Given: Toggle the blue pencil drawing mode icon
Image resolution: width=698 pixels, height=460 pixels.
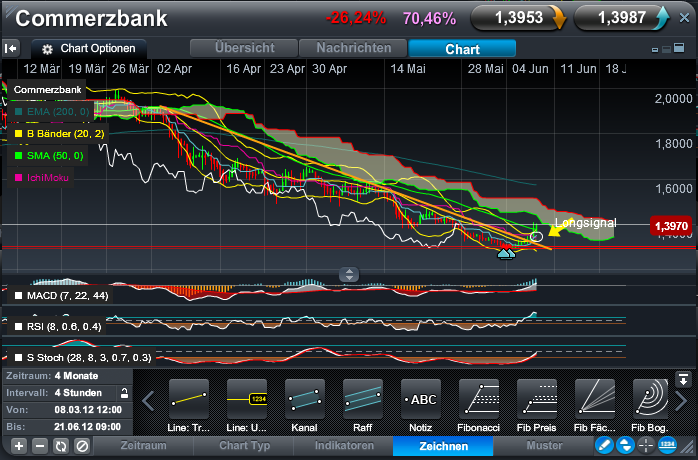Looking at the screenshot, I should 605,445.
